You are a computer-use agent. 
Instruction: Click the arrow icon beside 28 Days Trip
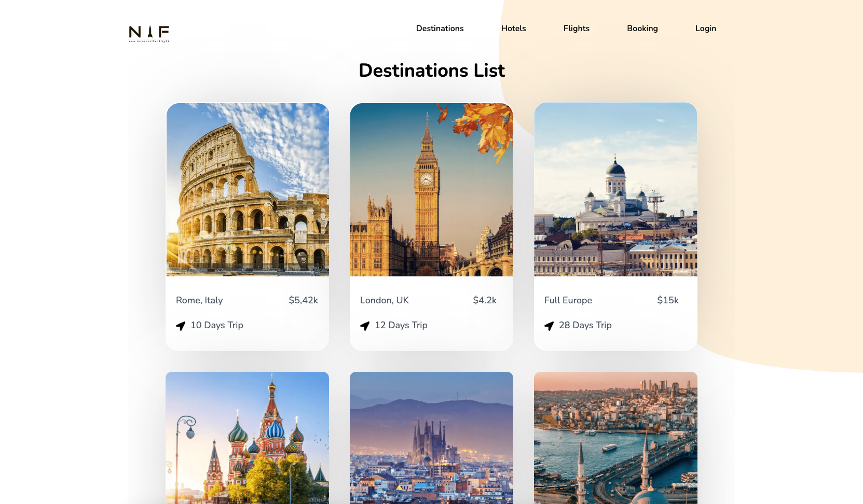pos(549,326)
